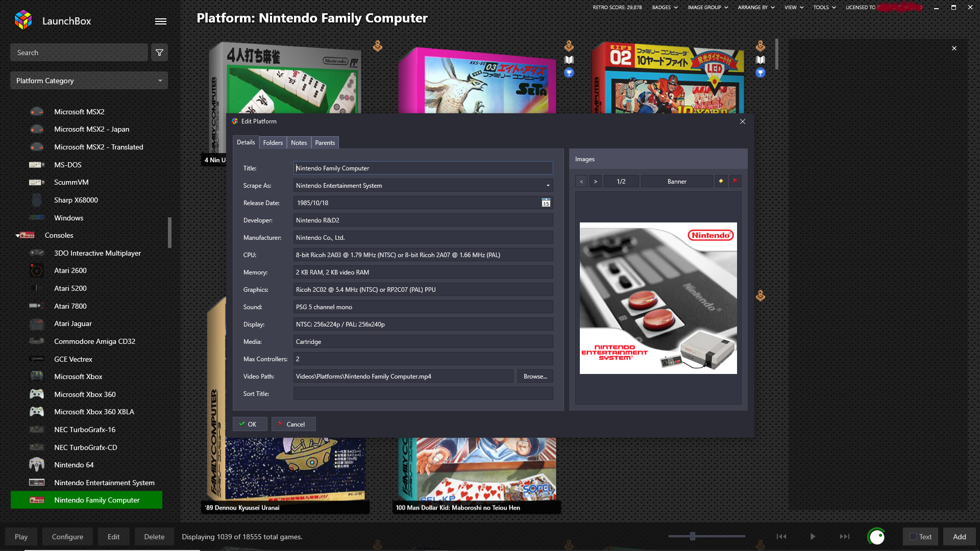
Task: Open the Arrange By dropdown menu
Action: [x=756, y=7]
